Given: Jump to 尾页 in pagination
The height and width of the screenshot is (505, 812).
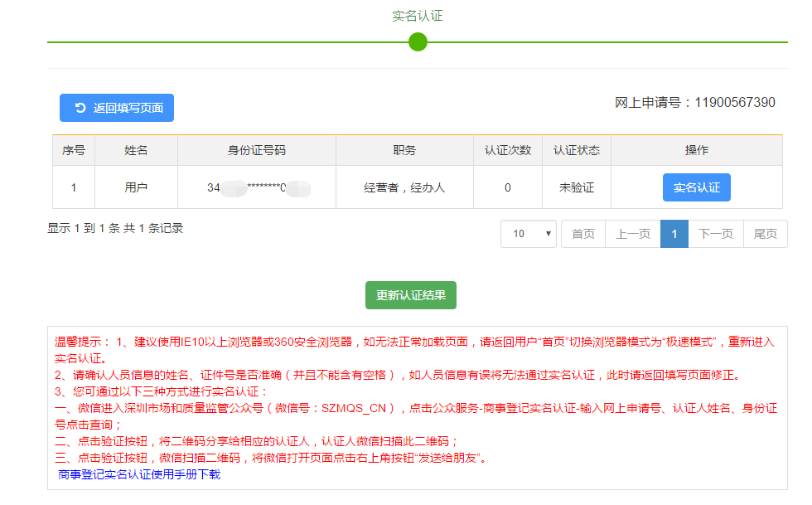Looking at the screenshot, I should click(765, 234).
